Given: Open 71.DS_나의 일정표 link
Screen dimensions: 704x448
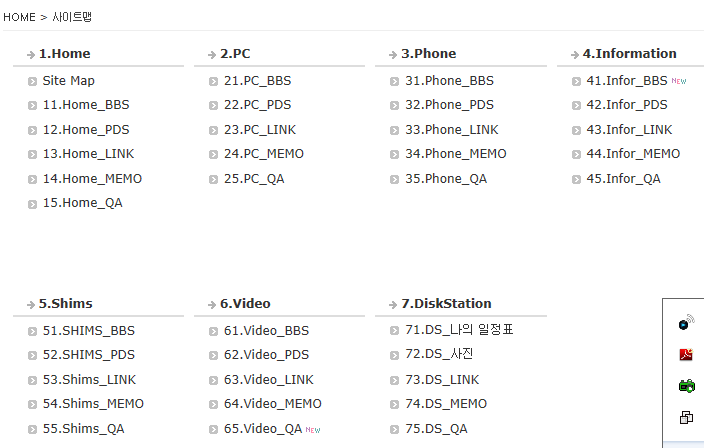Looking at the screenshot, I should tap(459, 330).
